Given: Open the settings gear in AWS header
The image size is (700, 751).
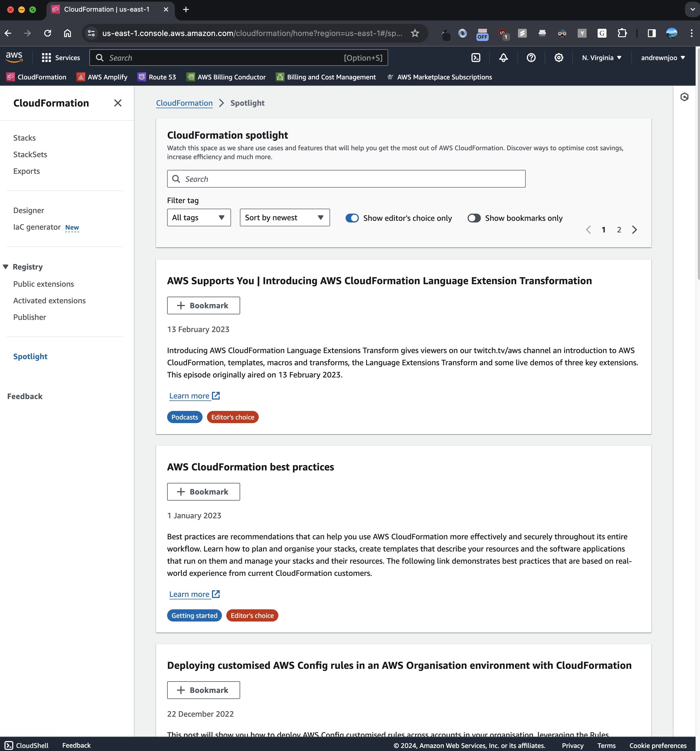Looking at the screenshot, I should [558, 58].
